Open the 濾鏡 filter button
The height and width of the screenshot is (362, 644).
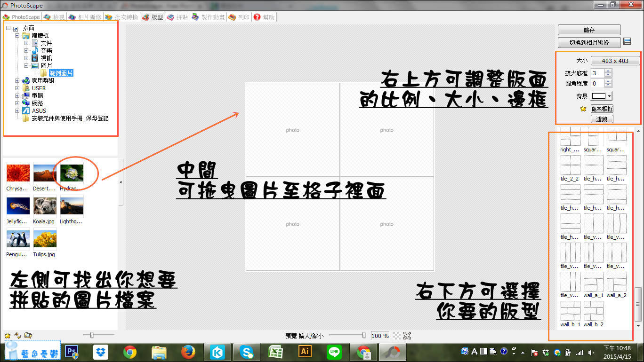tap(602, 118)
